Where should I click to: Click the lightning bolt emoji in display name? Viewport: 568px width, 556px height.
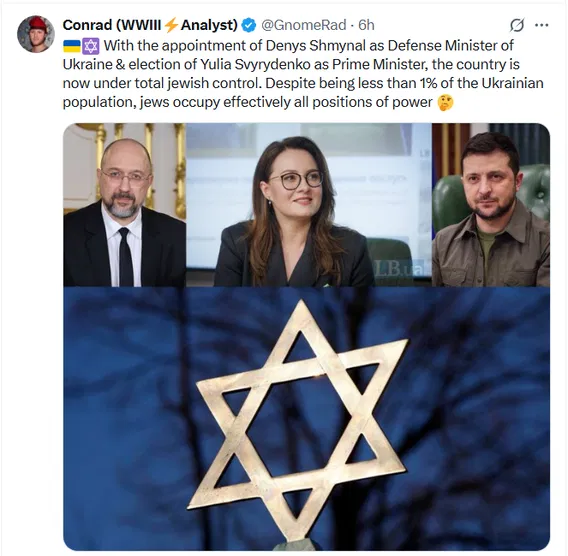pyautogui.click(x=171, y=25)
